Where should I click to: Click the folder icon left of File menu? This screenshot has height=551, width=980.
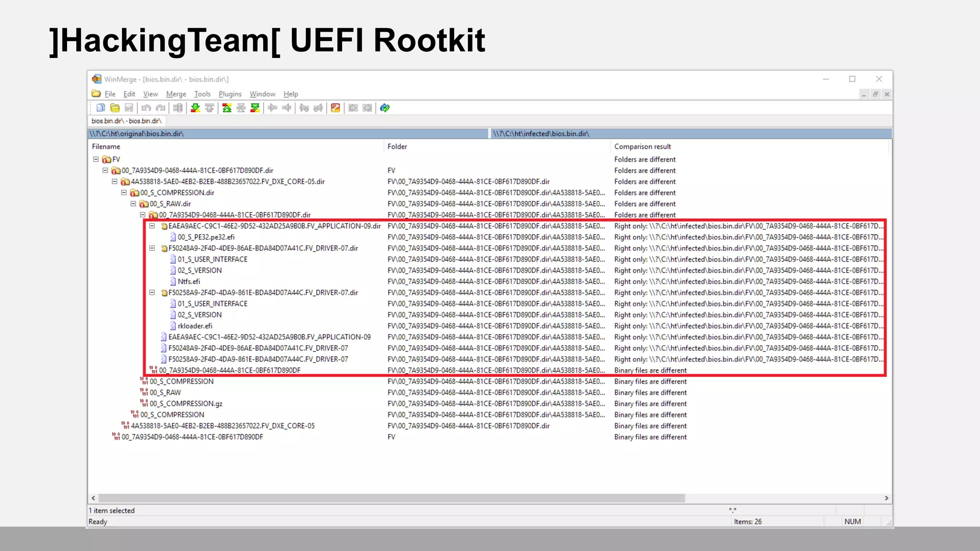click(x=96, y=94)
